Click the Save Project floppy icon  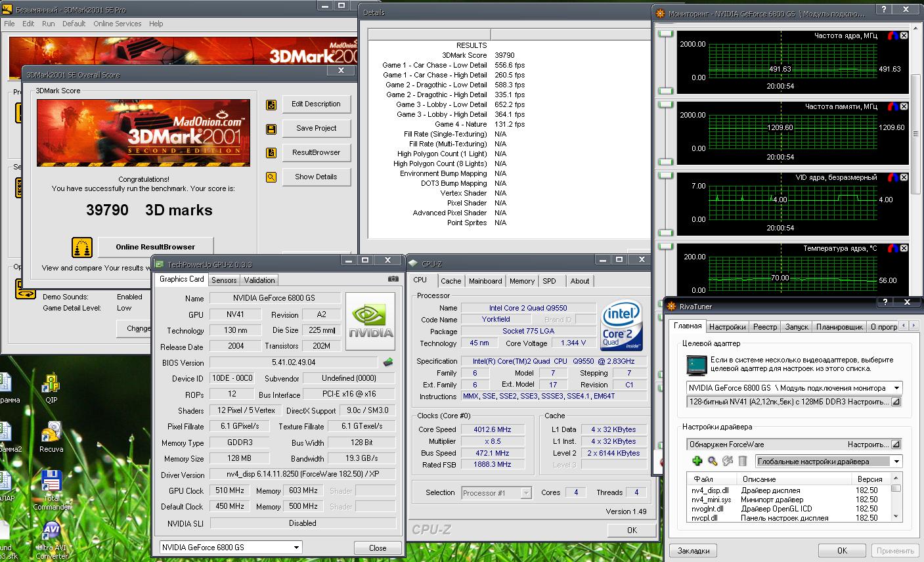coord(271,129)
